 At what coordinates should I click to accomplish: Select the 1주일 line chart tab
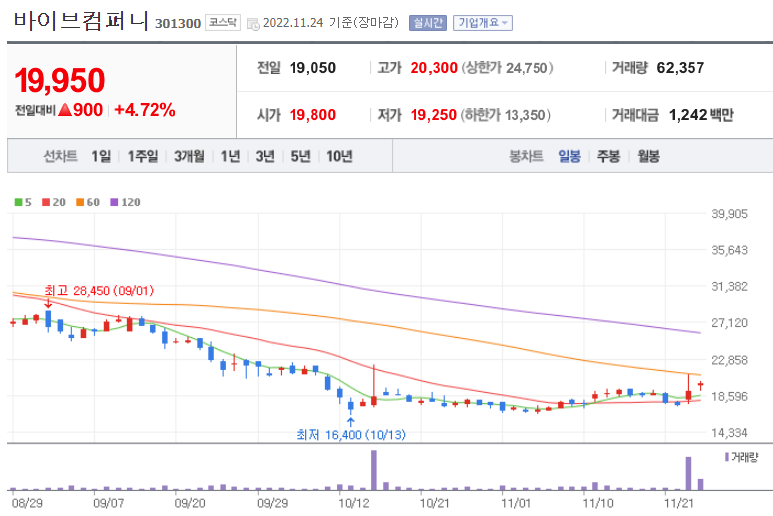143,156
